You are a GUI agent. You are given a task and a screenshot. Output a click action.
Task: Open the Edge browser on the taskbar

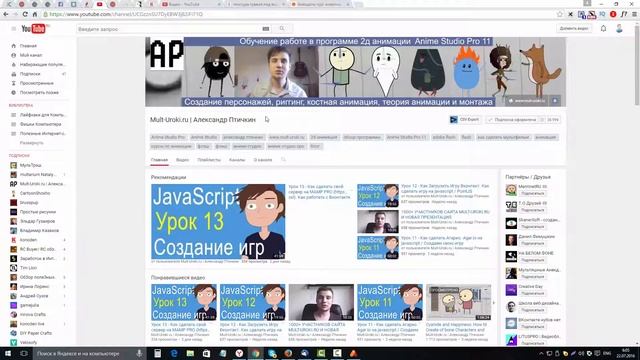[x=174, y=353]
